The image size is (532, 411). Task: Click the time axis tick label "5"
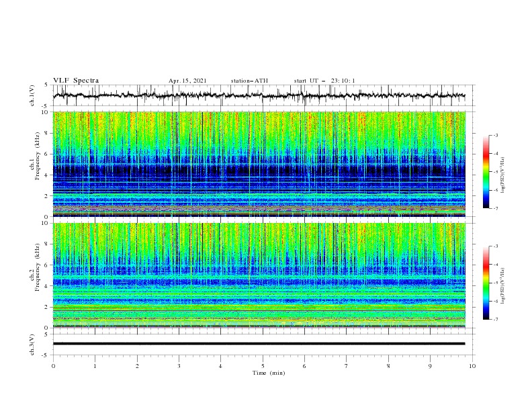pyautogui.click(x=263, y=366)
